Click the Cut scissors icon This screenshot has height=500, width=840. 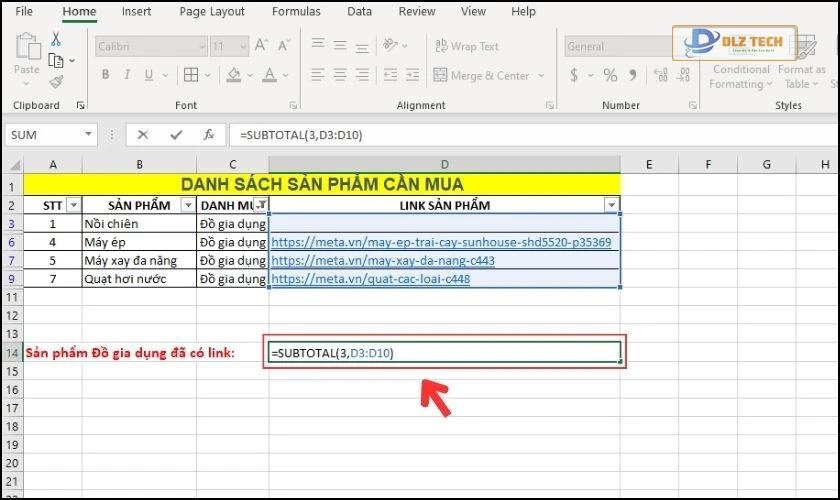(x=56, y=38)
